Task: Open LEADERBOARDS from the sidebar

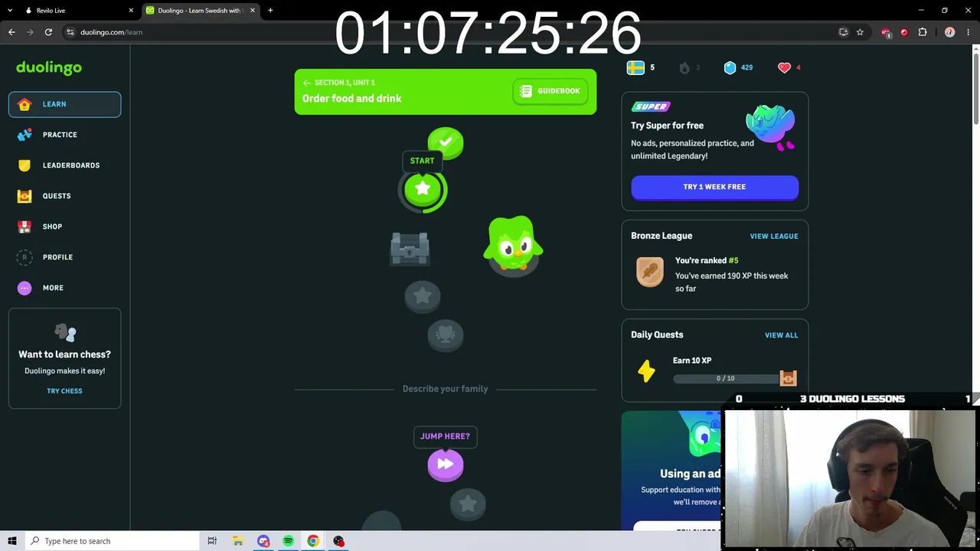Action: click(64, 165)
